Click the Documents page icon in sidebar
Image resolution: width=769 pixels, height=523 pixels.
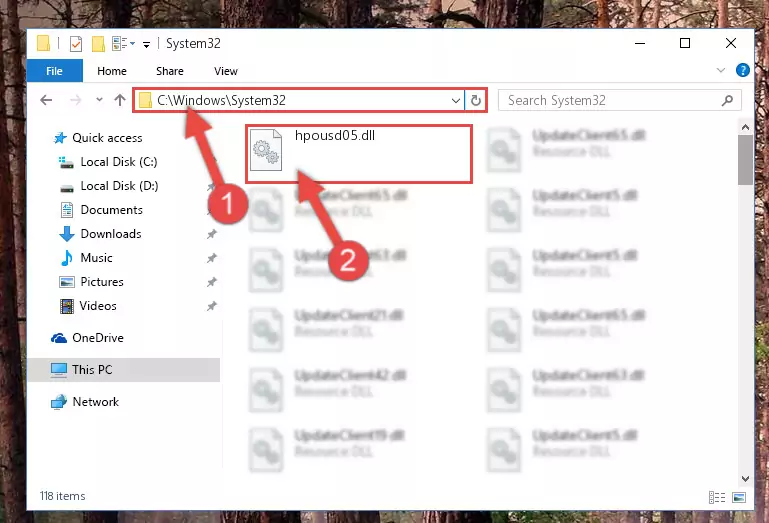pos(67,210)
